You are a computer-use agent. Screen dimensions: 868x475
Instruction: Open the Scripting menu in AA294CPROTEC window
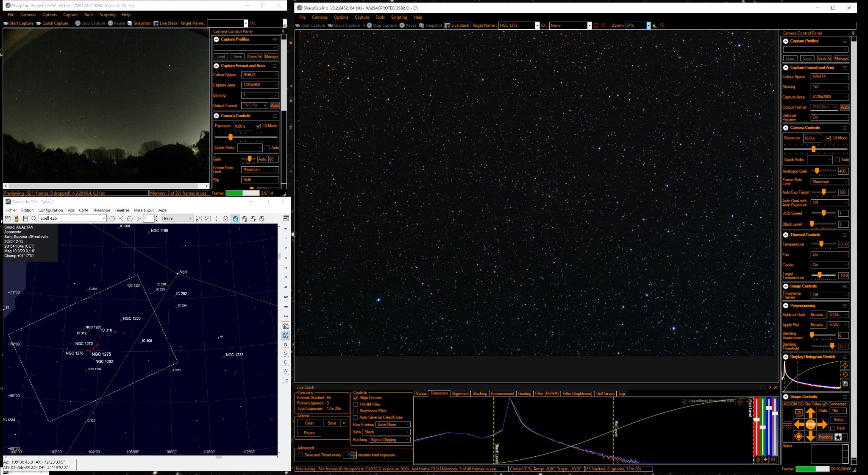coord(399,17)
